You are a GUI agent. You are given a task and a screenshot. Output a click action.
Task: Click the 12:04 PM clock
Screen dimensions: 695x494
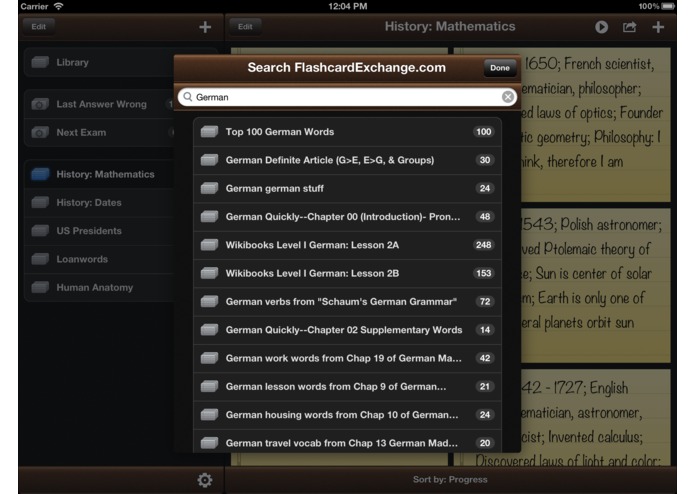(x=348, y=6)
